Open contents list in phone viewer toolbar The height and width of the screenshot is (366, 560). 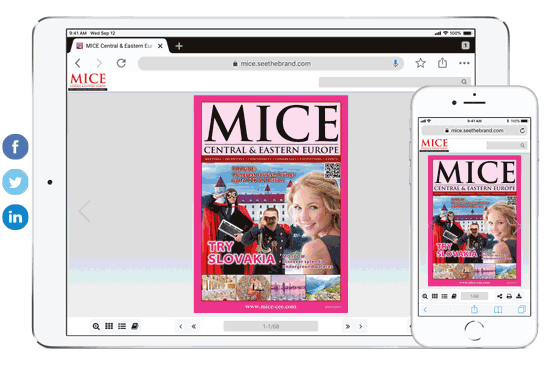point(444,296)
